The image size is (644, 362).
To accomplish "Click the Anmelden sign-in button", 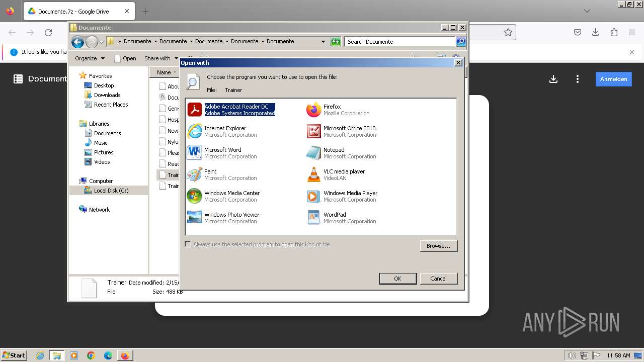I will click(x=613, y=79).
